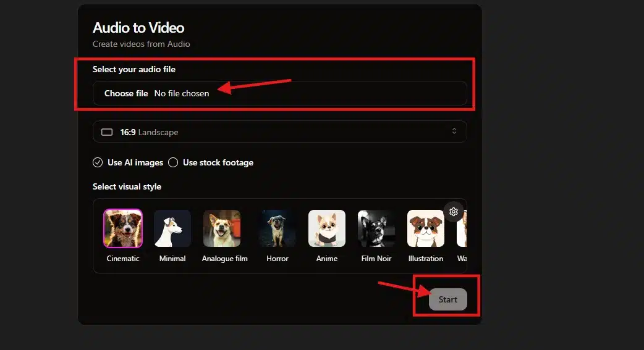Click the No file chosen text field
The width and height of the screenshot is (644, 350).
coord(182,93)
